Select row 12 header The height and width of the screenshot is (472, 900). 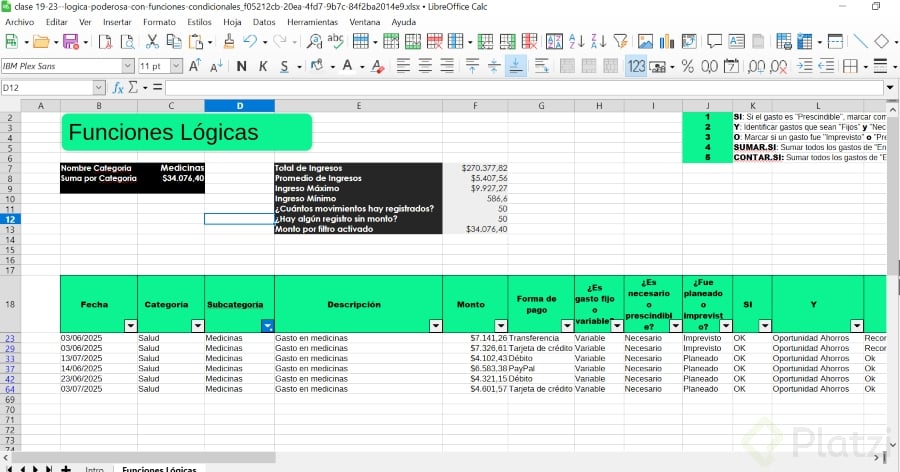10,219
